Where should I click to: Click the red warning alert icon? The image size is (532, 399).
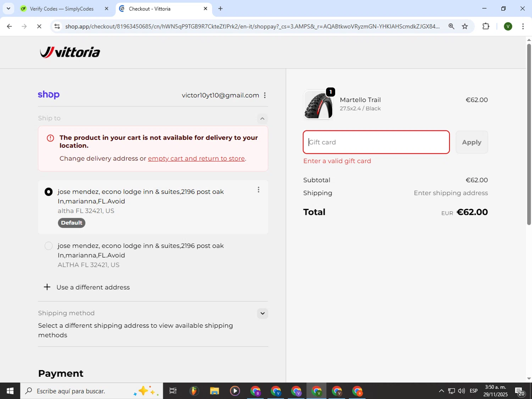click(x=50, y=138)
